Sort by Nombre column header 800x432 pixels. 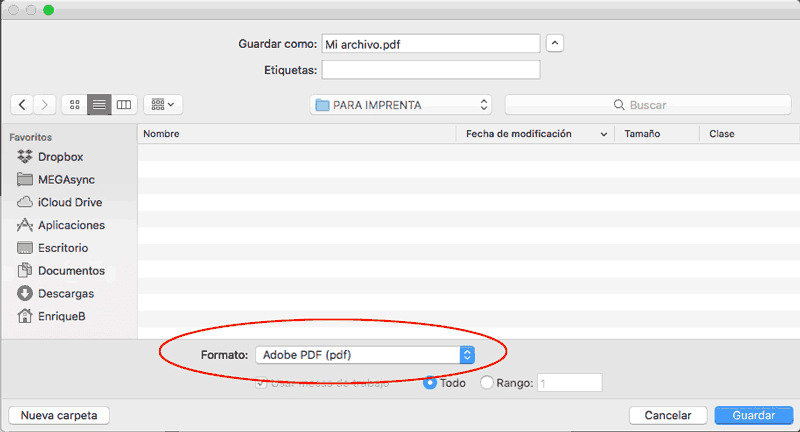[297, 134]
